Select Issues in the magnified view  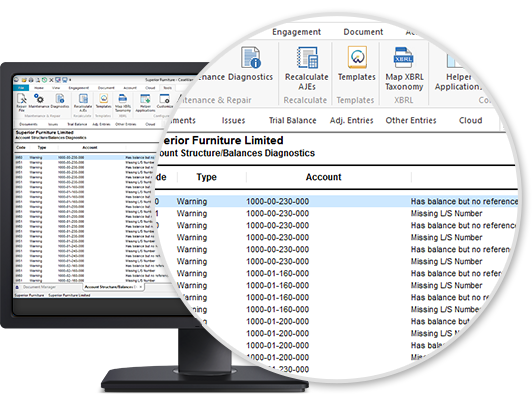tap(233, 120)
